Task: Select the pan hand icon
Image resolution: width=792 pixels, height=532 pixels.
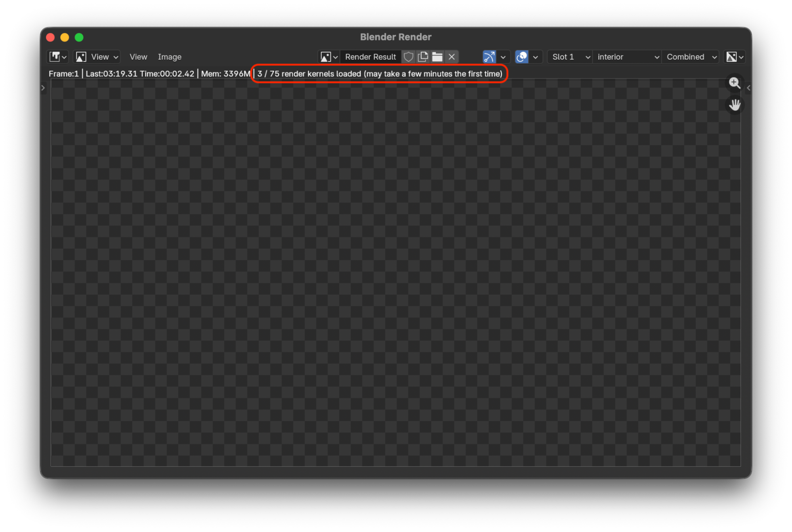Action: (x=735, y=105)
